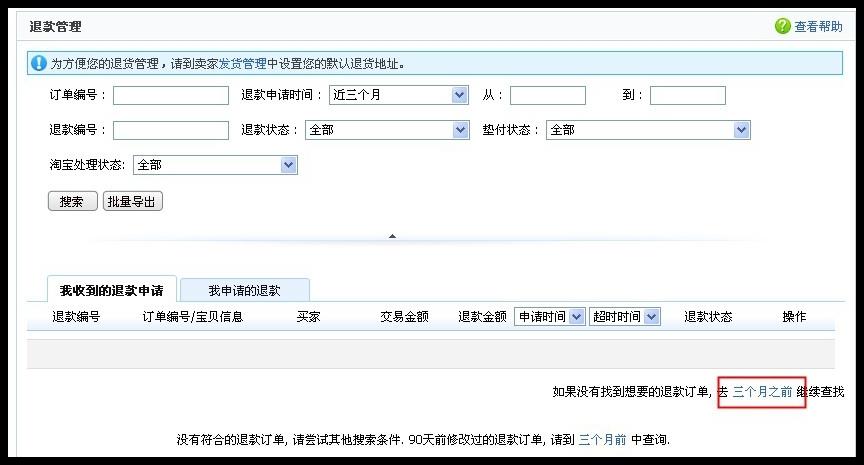Open the 超时时间 column sort dropdown

[625, 317]
